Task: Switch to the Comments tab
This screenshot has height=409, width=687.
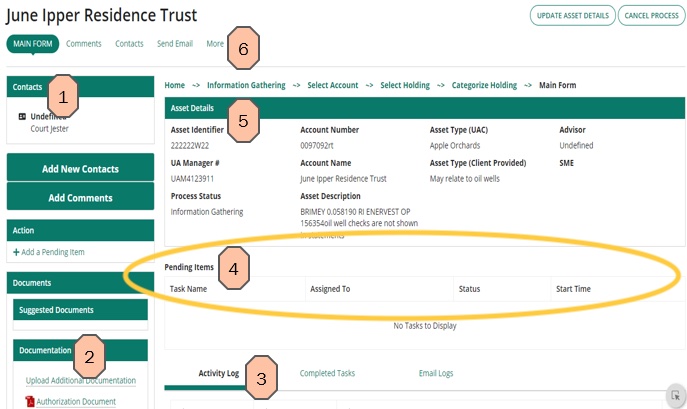Action: (x=84, y=44)
